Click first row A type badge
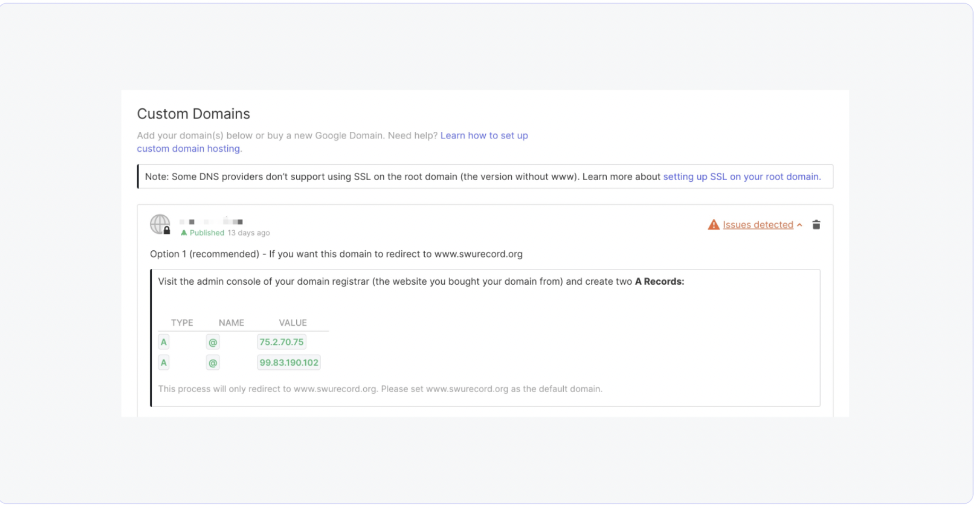Screen dimensions: 980x508 coord(164,342)
